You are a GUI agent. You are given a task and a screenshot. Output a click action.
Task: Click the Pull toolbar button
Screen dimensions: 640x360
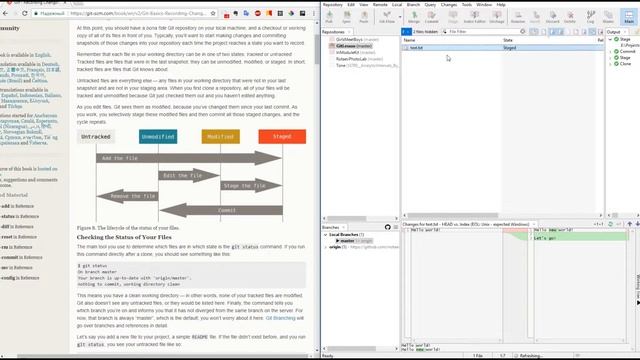pos(329,17)
